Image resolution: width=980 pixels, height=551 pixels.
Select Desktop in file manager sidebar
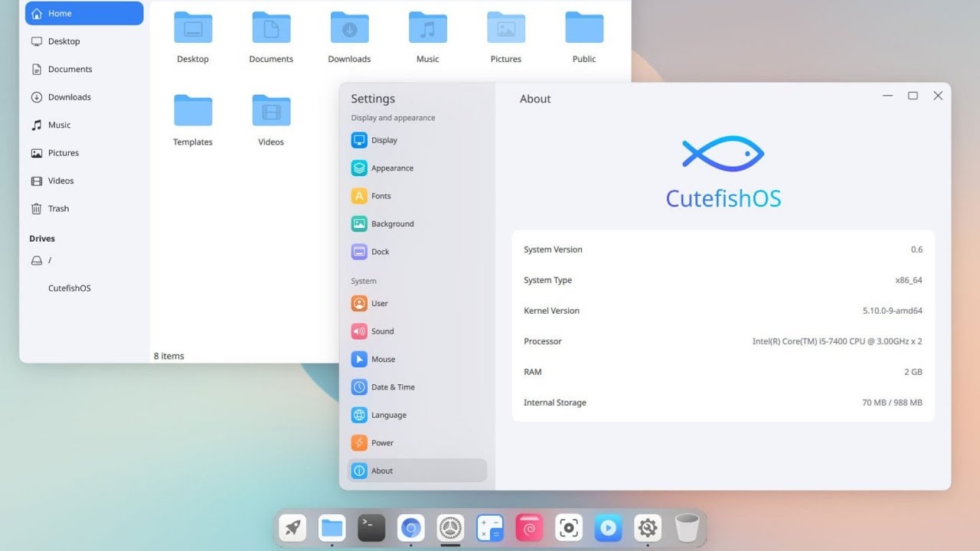coord(84,41)
